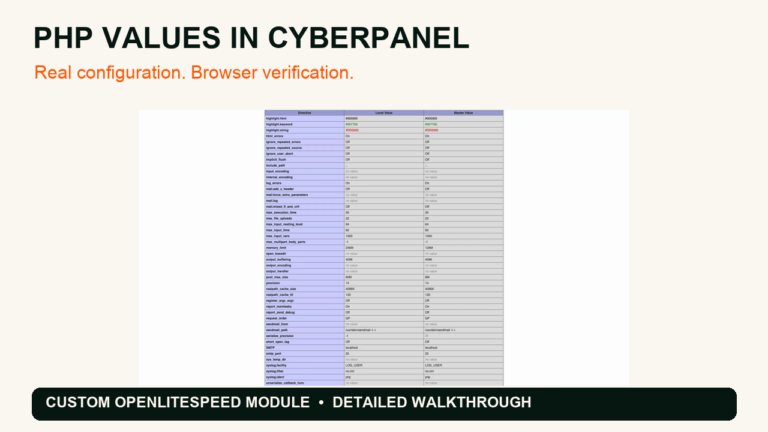Viewport: 768px width, 432px height.
Task: Select the register_argc_argv directive cell
Action: click(x=305, y=301)
